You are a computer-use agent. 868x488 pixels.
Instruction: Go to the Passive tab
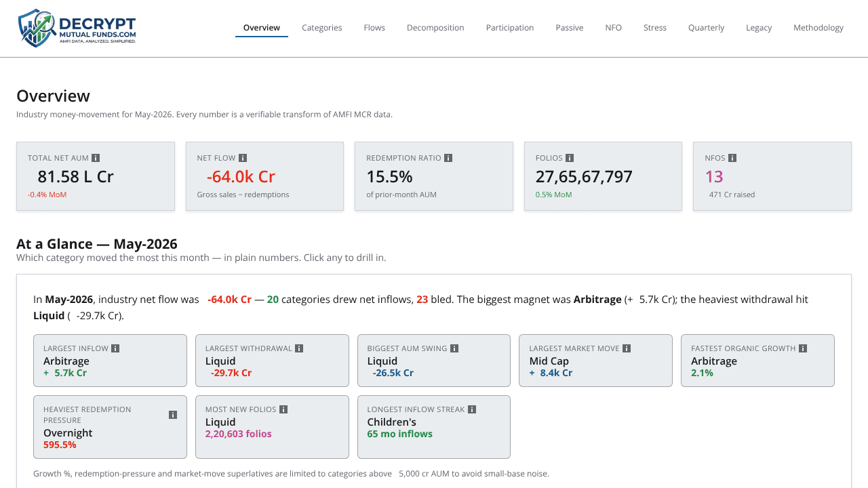coord(570,28)
